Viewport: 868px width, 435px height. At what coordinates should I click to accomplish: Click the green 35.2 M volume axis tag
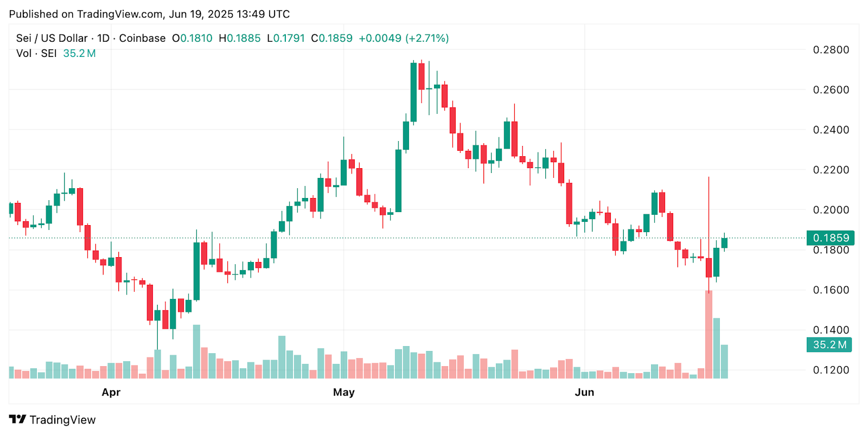coord(829,344)
